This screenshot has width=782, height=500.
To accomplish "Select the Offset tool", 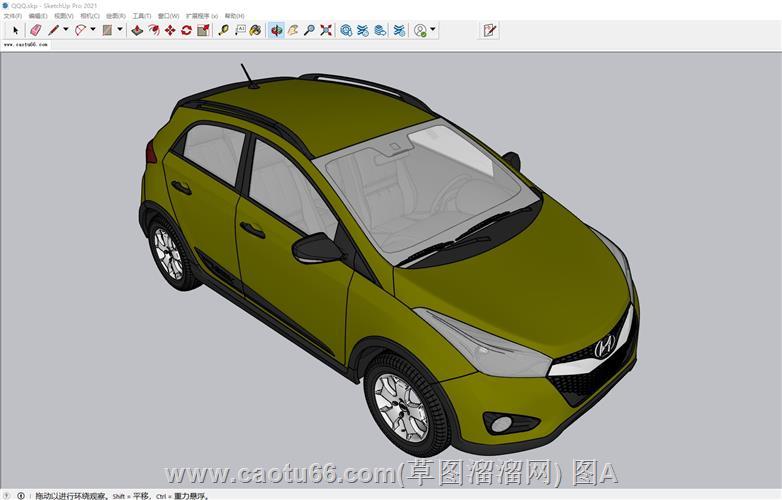I will click(154, 30).
